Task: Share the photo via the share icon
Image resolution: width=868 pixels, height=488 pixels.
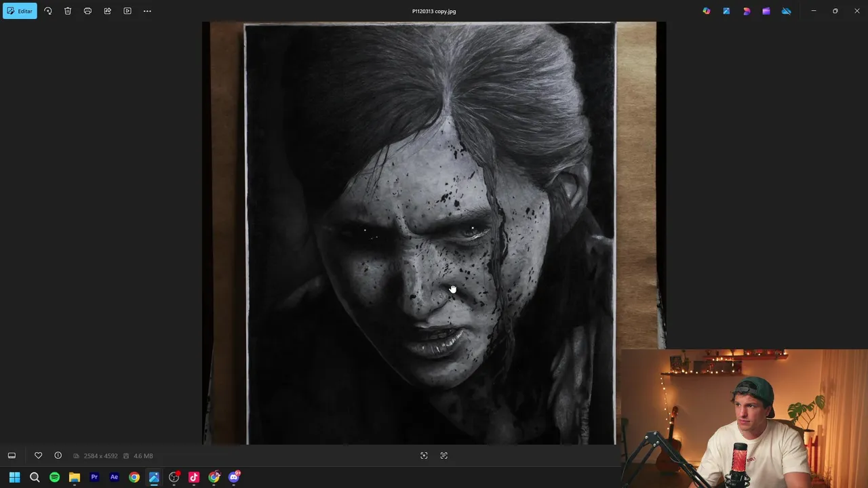Action: pos(107,11)
